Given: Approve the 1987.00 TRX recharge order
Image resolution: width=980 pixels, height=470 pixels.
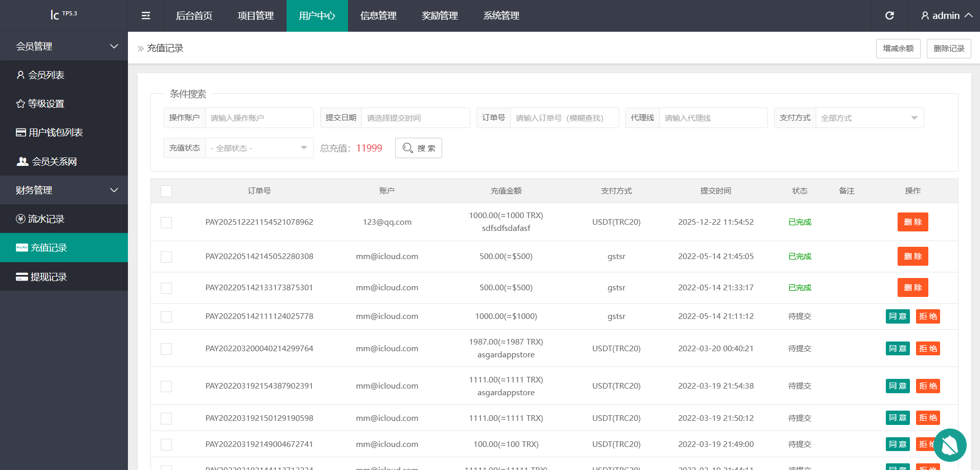Looking at the screenshot, I should (897, 349).
